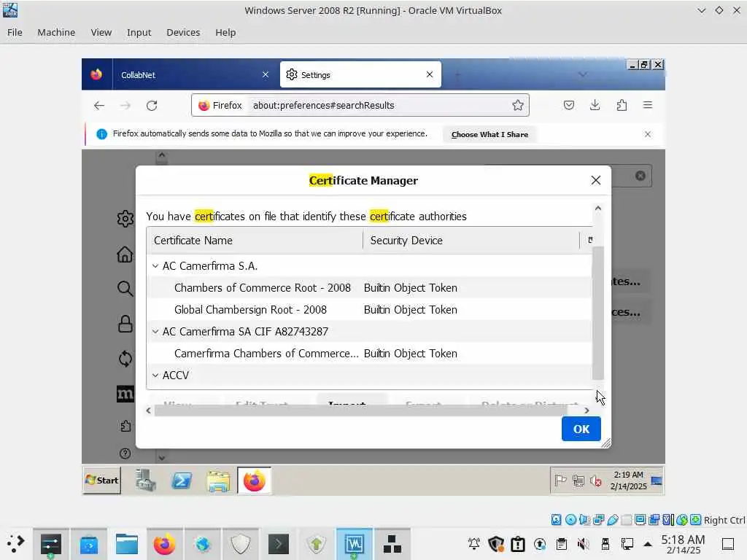Close the Settings tab
The height and width of the screenshot is (560, 747).
(430, 74)
